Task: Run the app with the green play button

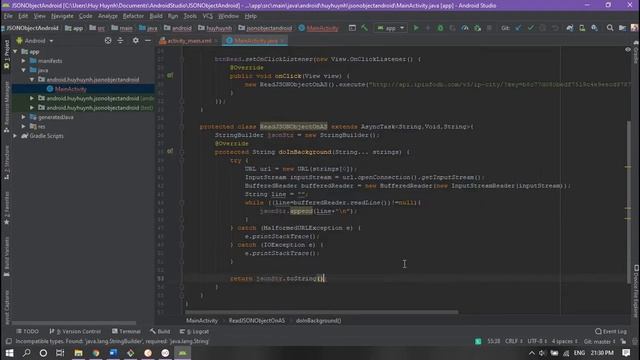Action: pyautogui.click(x=416, y=28)
